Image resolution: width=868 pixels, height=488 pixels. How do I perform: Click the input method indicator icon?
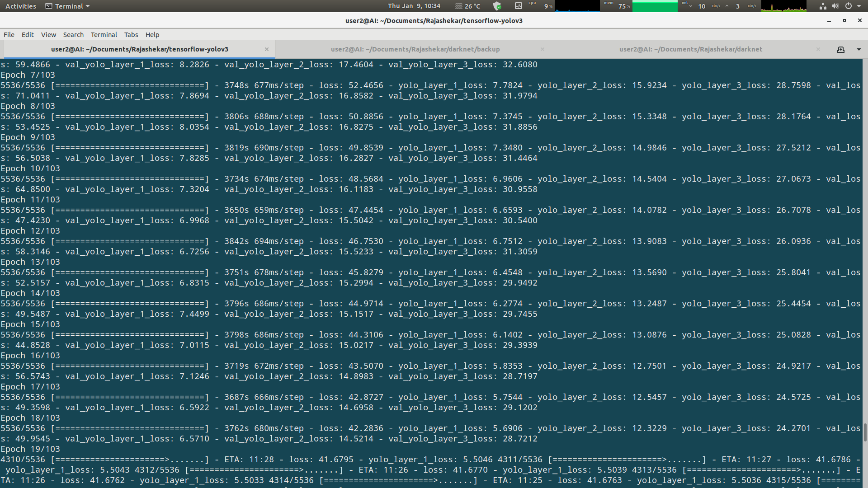[x=518, y=6]
